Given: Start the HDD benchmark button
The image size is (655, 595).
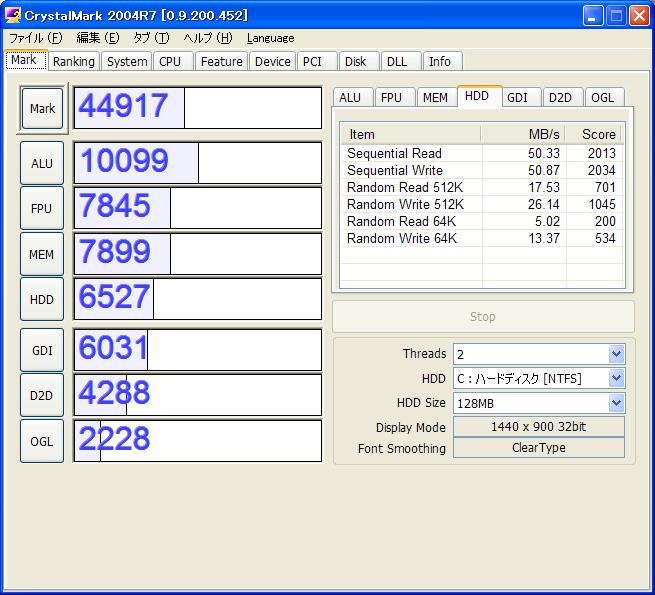Looking at the screenshot, I should click(42, 299).
